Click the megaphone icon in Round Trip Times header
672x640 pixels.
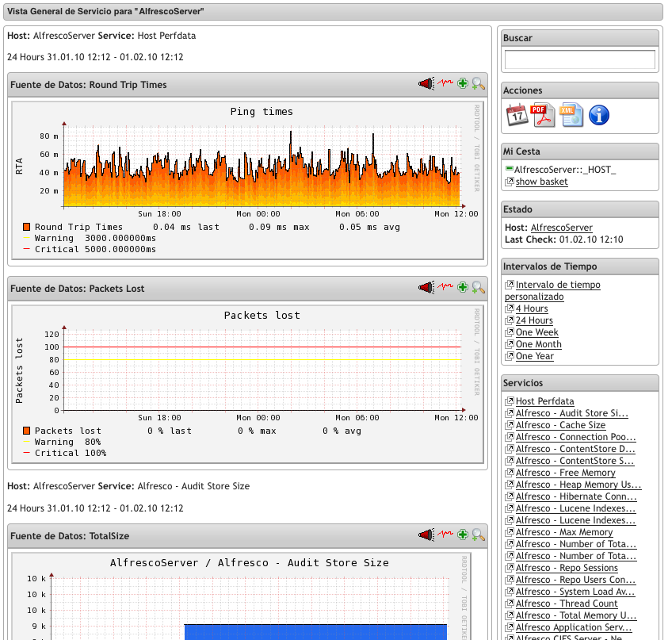pyautogui.click(x=426, y=83)
